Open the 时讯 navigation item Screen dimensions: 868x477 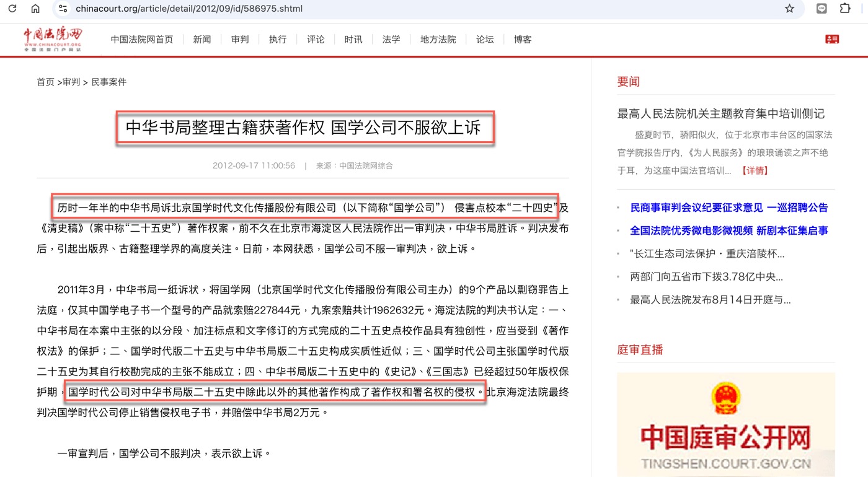coord(353,39)
